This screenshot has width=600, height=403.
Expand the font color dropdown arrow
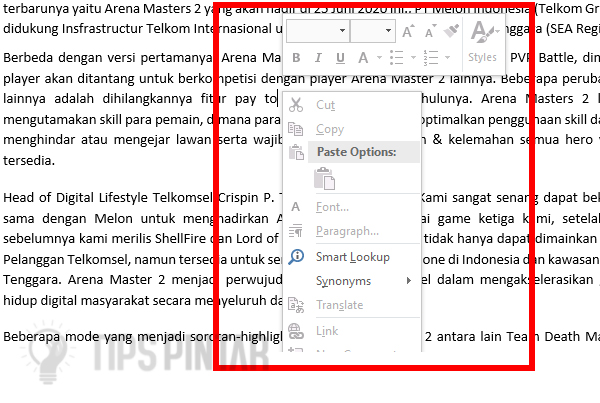pos(379,58)
